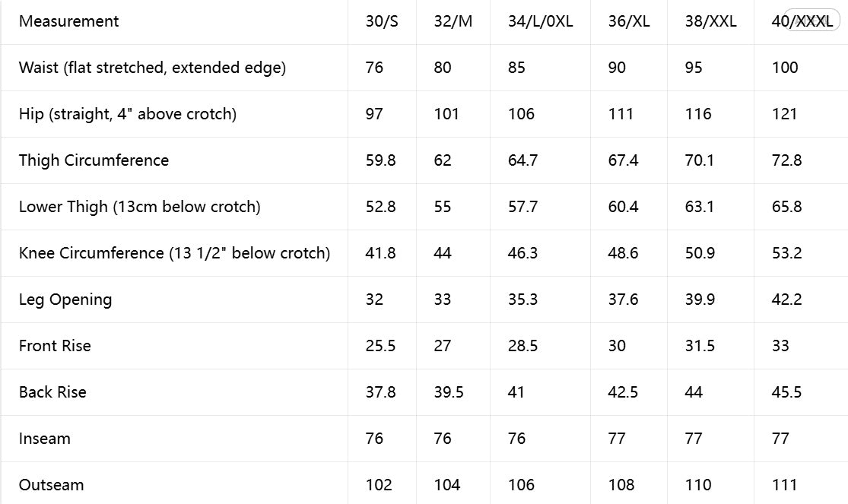Click the Thigh Circumference row label
This screenshot has width=848, height=504.
[x=94, y=160]
